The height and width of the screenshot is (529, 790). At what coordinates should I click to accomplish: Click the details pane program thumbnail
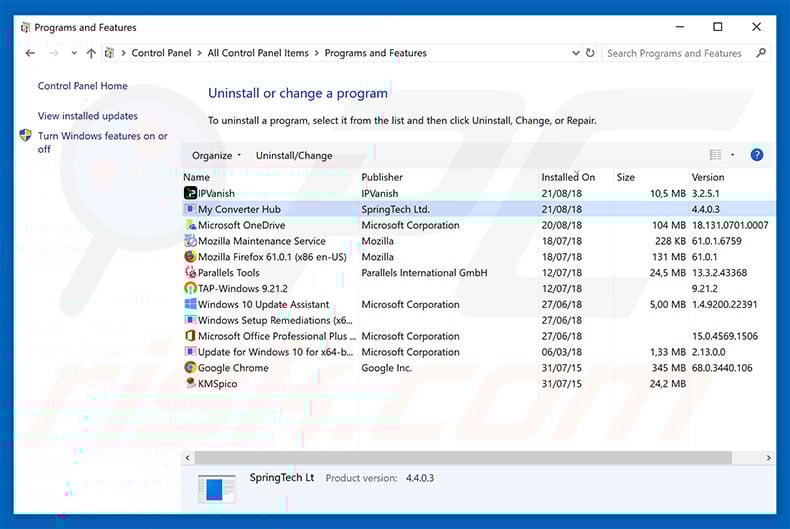(217, 489)
